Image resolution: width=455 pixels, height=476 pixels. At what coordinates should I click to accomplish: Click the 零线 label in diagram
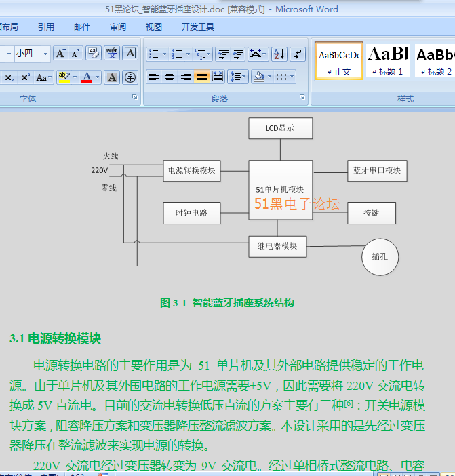(x=109, y=188)
